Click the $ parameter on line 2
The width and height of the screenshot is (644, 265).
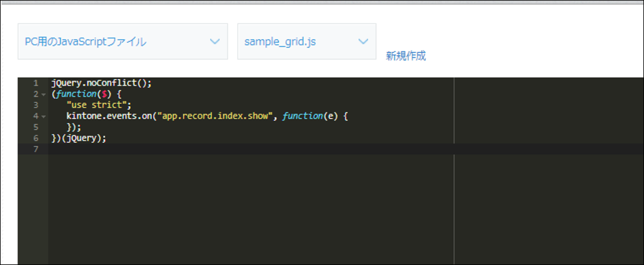[x=104, y=94]
